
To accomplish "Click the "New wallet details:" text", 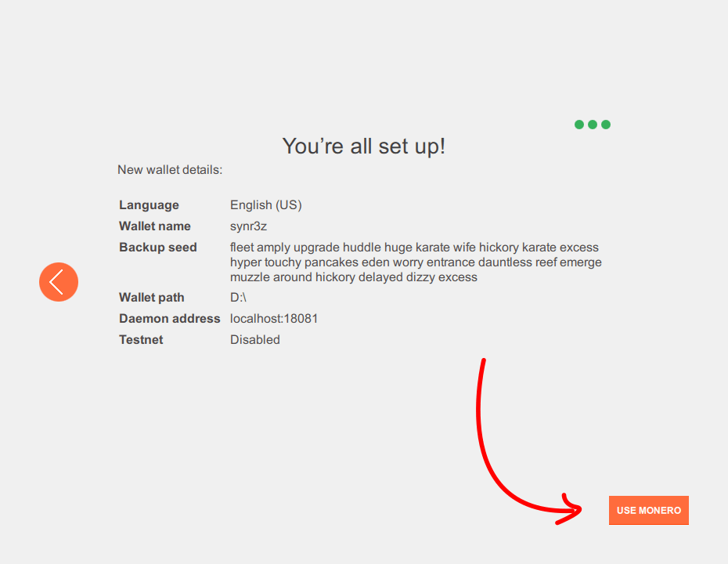I will (x=170, y=170).
